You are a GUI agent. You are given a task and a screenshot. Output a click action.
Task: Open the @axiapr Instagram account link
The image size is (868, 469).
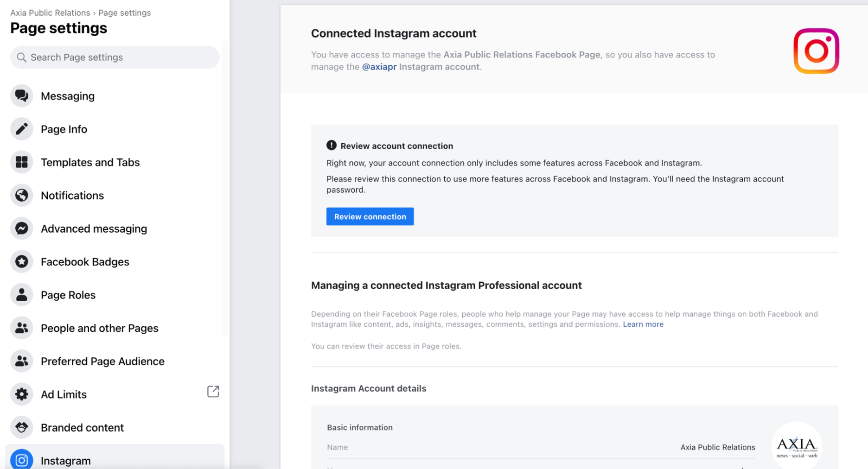point(379,66)
